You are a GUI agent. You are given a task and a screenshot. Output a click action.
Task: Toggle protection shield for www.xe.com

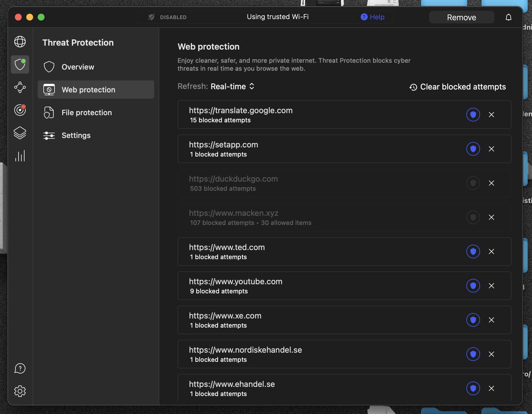pos(473,320)
